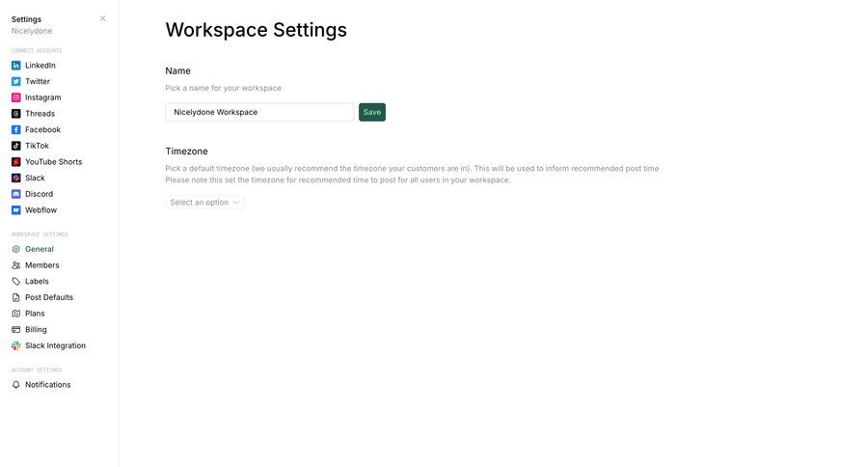Click the Webflow logo icon
Screen dimensions: 868x467
tap(16, 210)
